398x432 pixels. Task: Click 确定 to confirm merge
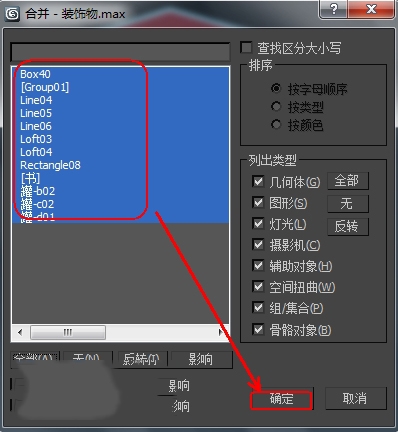coord(282,399)
